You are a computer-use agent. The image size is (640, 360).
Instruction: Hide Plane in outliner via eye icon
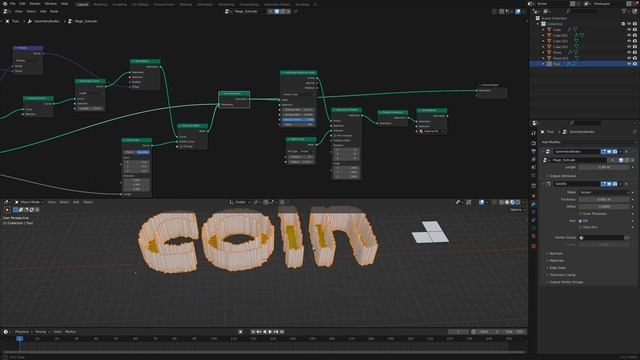coord(629,52)
